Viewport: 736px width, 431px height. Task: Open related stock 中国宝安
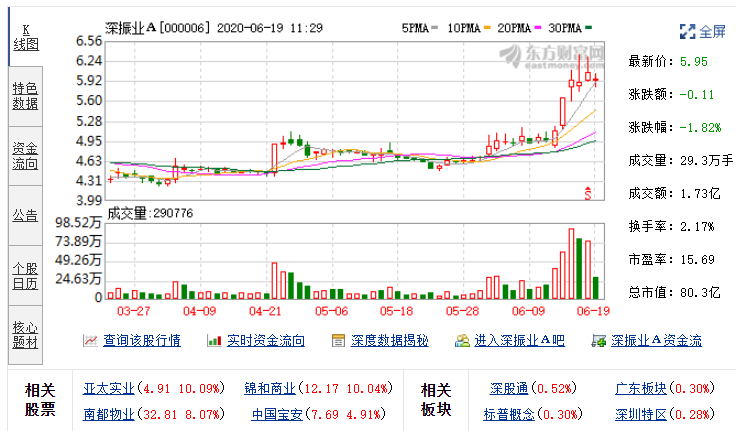pos(277,414)
